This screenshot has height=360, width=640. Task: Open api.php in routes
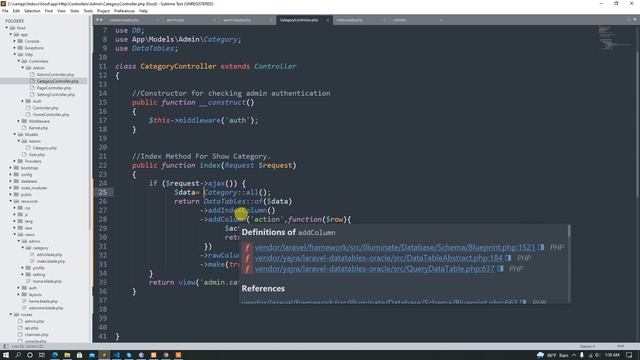(x=31, y=328)
